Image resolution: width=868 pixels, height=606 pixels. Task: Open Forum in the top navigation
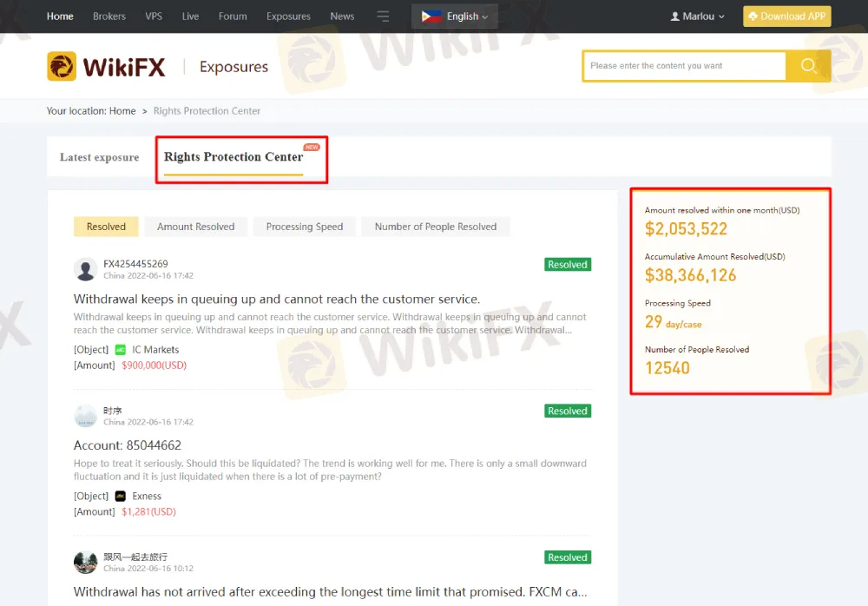pyautogui.click(x=233, y=16)
